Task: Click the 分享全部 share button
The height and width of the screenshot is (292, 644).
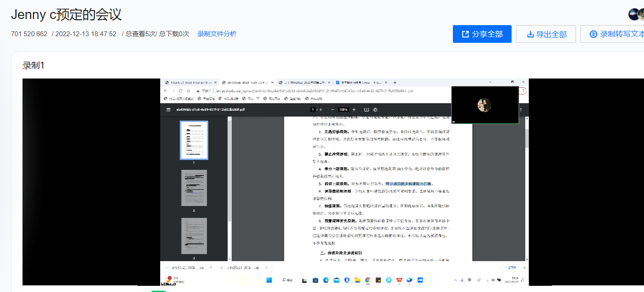Action: tap(482, 34)
